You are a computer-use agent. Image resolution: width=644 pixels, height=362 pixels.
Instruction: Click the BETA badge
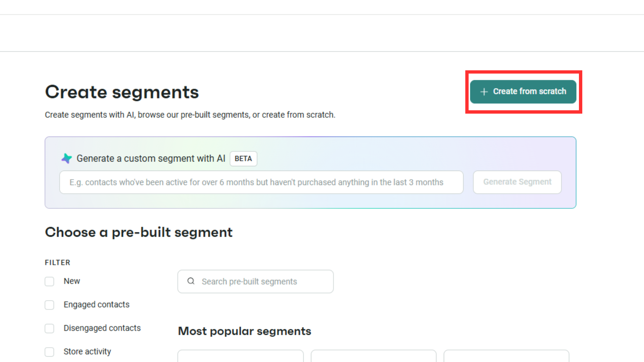point(243,159)
